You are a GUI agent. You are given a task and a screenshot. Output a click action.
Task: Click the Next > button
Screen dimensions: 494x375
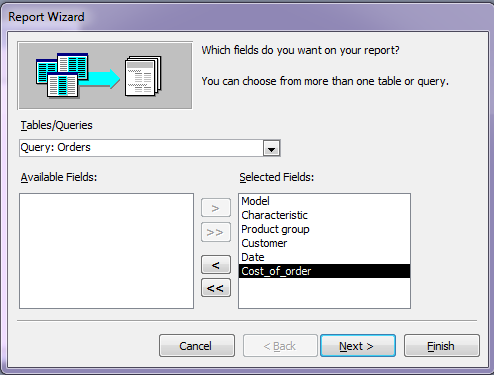[358, 346]
